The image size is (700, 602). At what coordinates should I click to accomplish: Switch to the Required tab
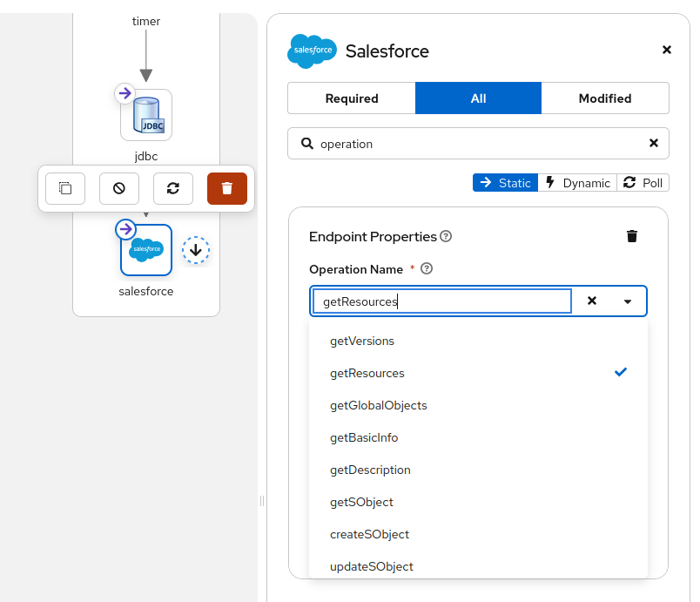(351, 98)
